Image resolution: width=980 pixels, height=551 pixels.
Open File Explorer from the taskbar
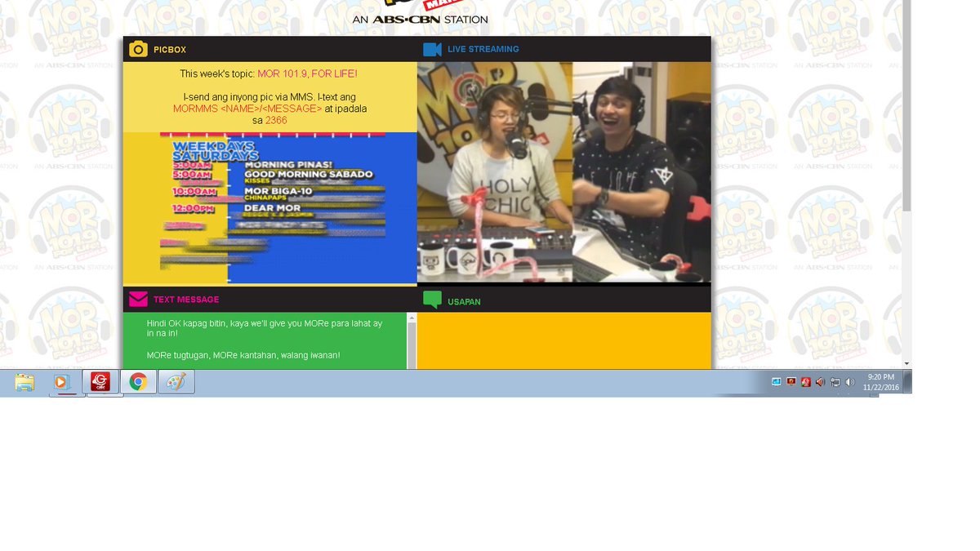click(x=24, y=382)
